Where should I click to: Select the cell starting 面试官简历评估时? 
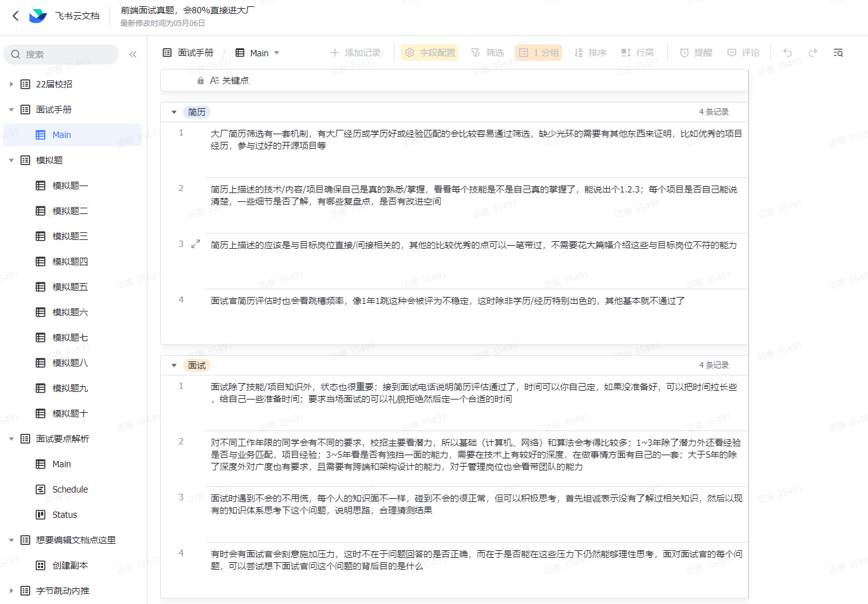click(x=477, y=317)
